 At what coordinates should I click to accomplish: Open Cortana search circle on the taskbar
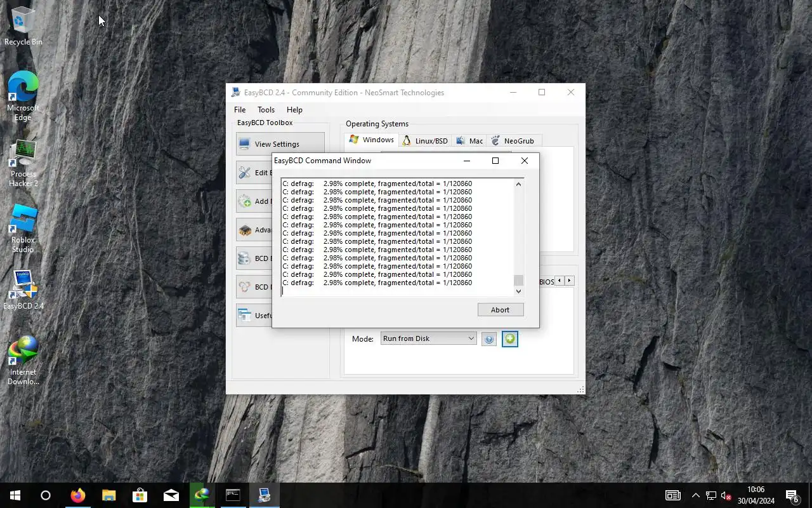click(x=46, y=495)
